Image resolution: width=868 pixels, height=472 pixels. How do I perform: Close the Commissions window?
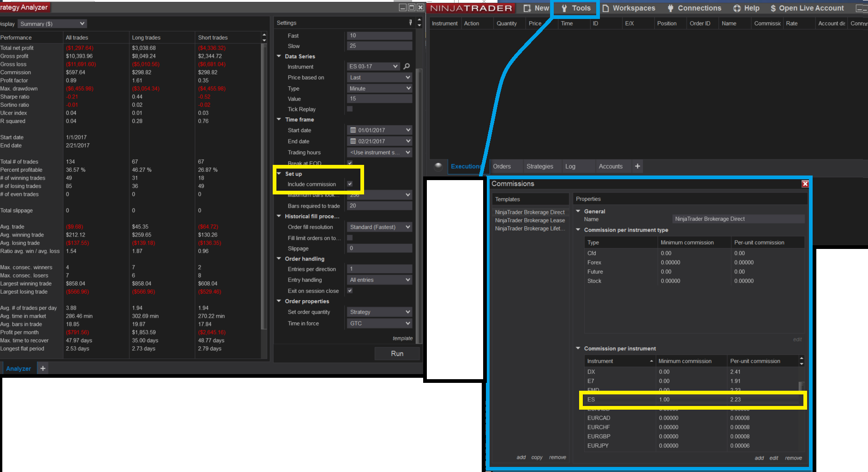coord(805,184)
